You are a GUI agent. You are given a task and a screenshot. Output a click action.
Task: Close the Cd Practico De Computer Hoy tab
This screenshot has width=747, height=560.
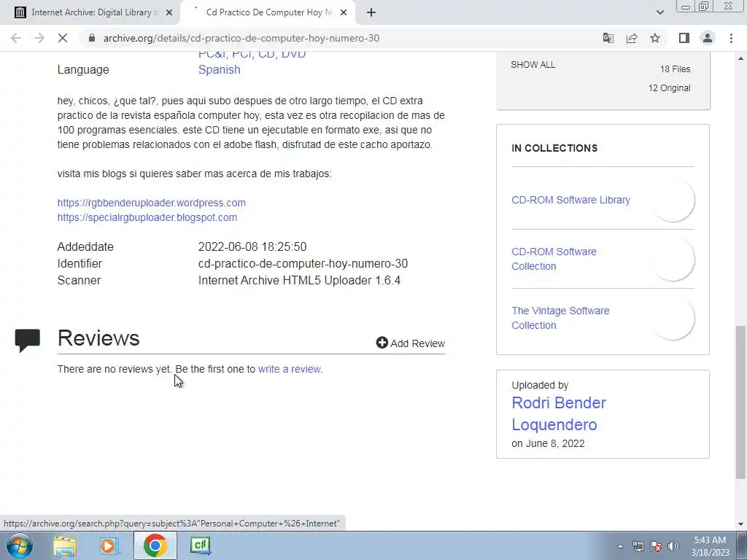(344, 13)
